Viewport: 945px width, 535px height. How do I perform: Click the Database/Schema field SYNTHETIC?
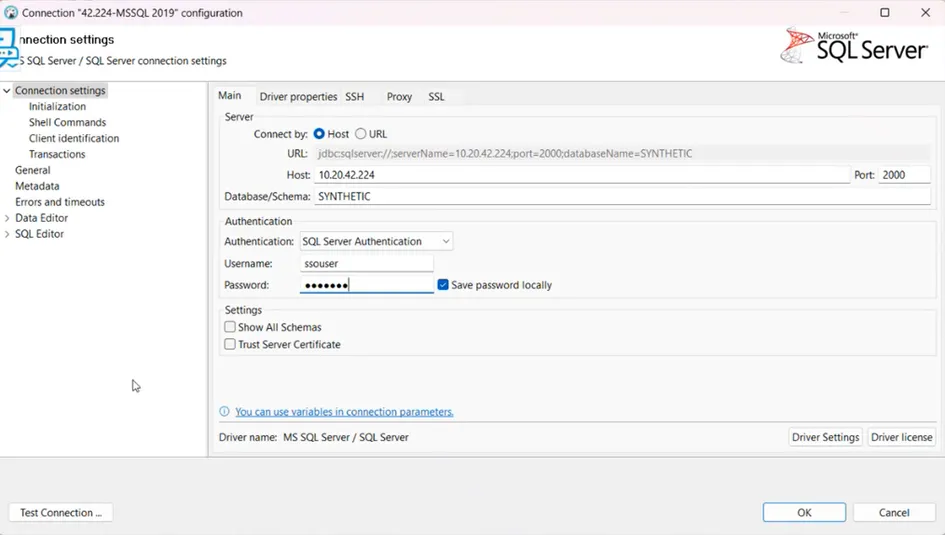[623, 196]
